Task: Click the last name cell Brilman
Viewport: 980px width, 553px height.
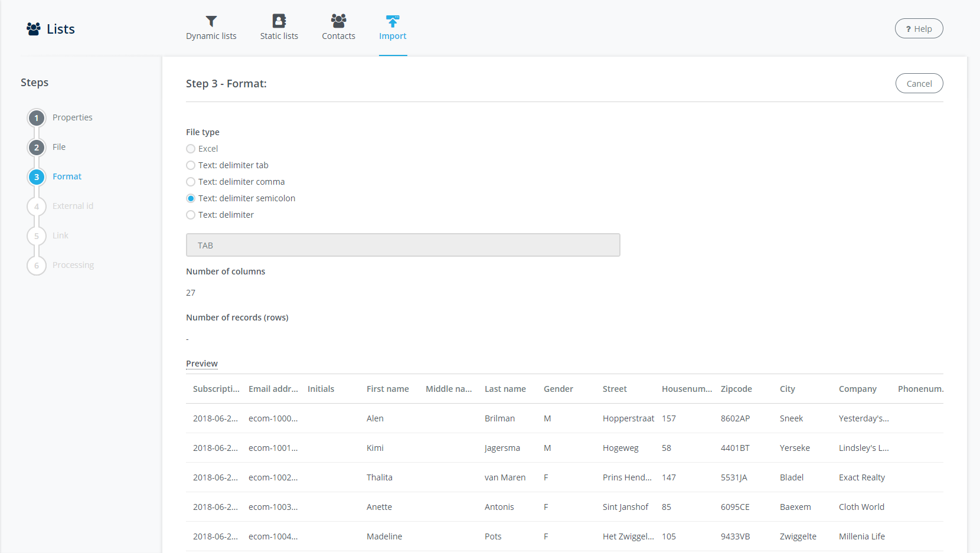Action: click(499, 418)
